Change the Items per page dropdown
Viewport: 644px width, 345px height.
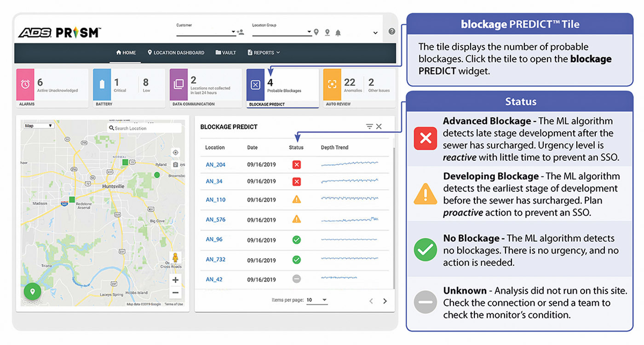coord(317,300)
